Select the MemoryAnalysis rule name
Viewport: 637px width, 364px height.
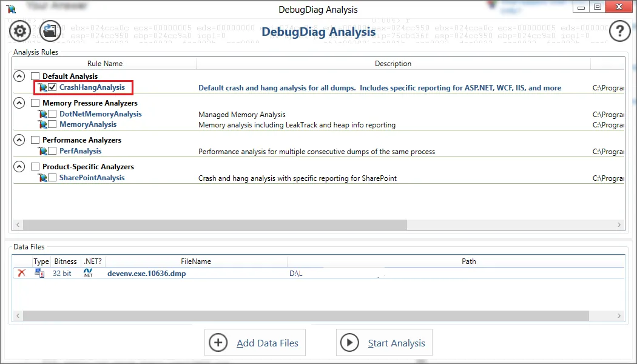(x=88, y=124)
